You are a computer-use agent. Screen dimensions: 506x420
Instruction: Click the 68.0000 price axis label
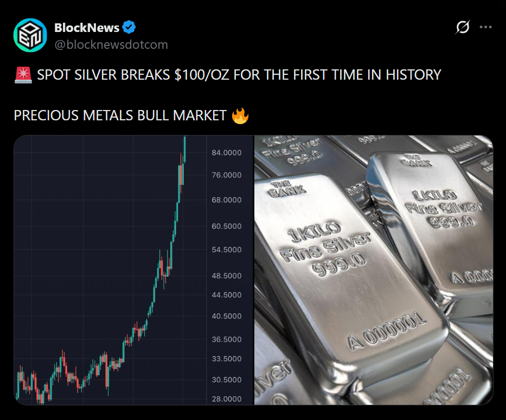[x=226, y=200]
